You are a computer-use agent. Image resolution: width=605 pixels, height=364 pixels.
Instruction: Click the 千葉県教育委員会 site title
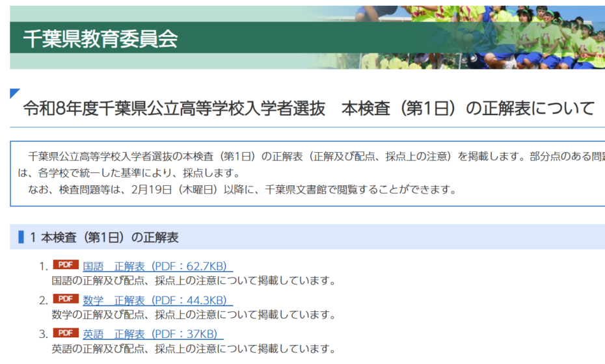tap(100, 39)
